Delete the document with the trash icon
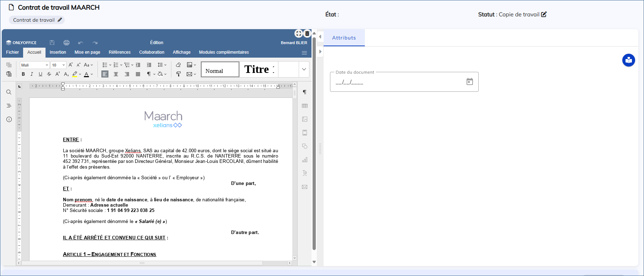The width and height of the screenshot is (644, 276). click(x=307, y=33)
